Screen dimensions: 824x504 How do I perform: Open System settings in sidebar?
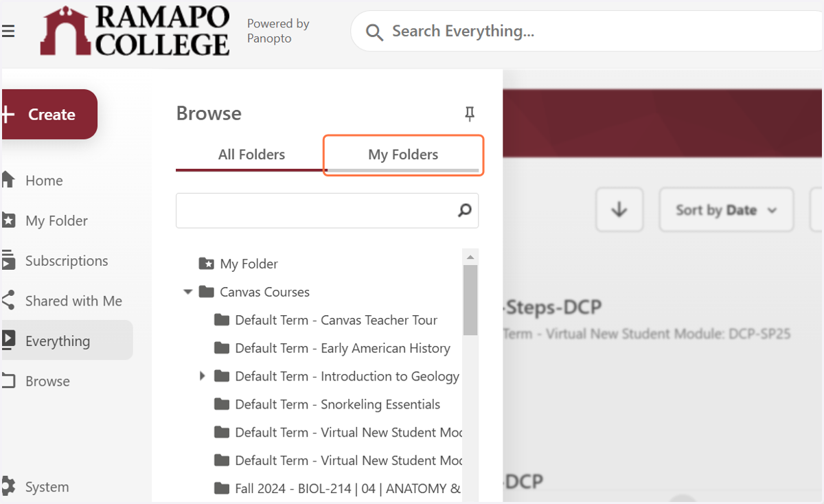pos(47,487)
